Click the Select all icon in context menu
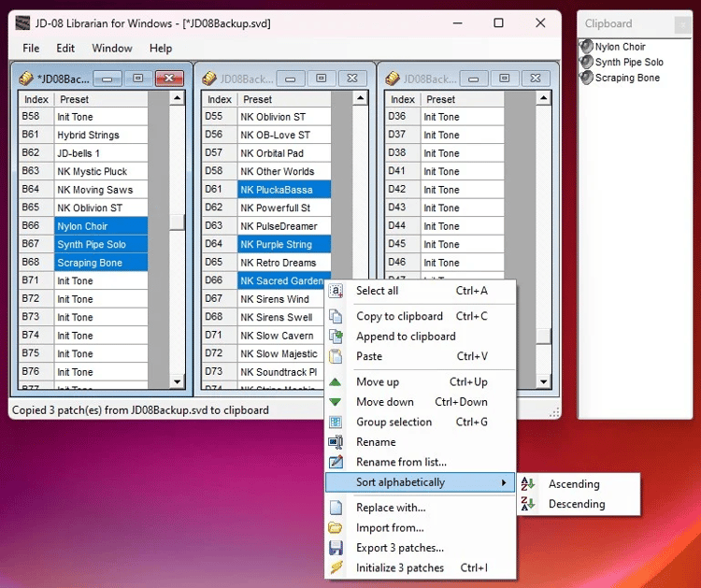This screenshot has height=588, width=701. pyautogui.click(x=336, y=291)
